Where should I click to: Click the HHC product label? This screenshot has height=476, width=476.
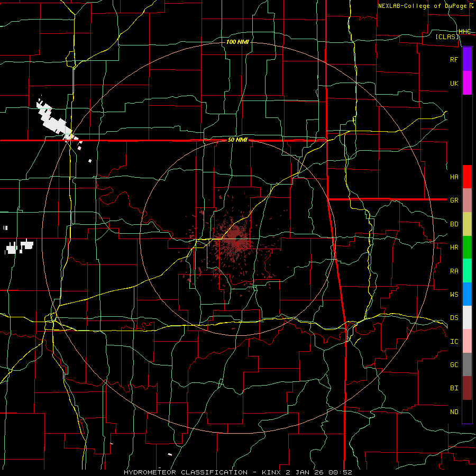[464, 32]
